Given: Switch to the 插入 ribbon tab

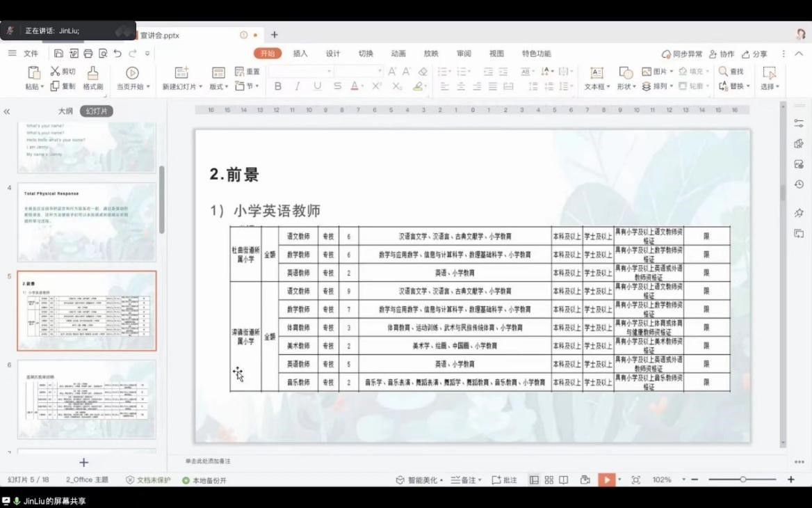Looking at the screenshot, I should 300,54.
